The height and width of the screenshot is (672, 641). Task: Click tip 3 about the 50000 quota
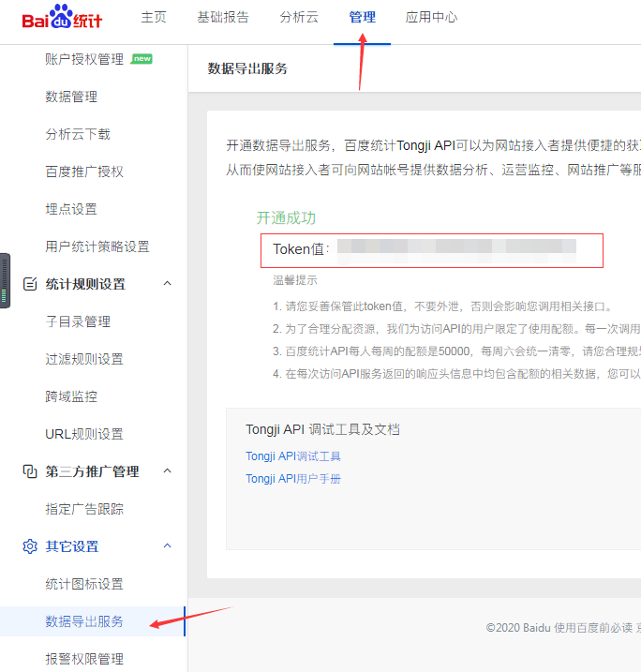click(456, 351)
